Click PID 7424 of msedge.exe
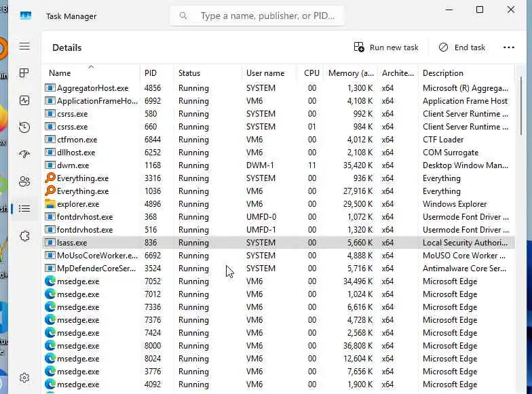The image size is (532, 394). click(x=153, y=333)
